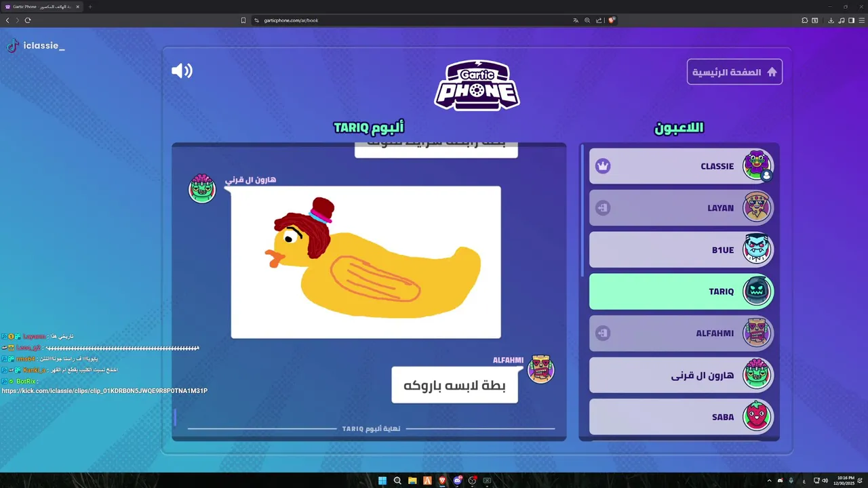Open a new browser tab with plus
This screenshot has height=488, width=868.
tap(90, 7)
